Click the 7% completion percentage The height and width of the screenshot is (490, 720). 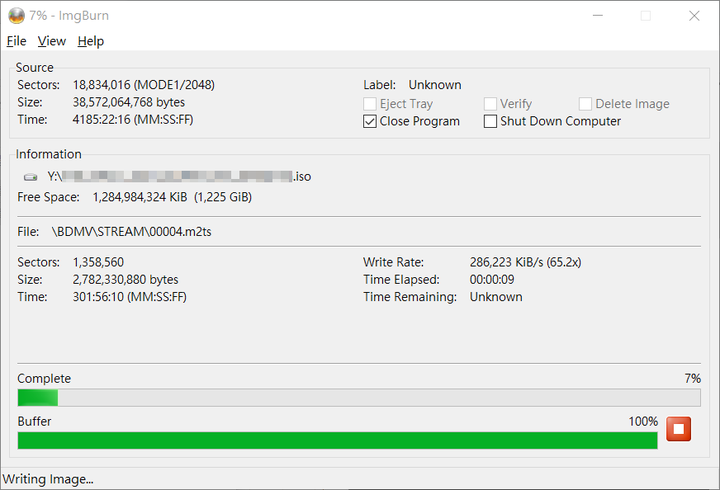(x=692, y=378)
